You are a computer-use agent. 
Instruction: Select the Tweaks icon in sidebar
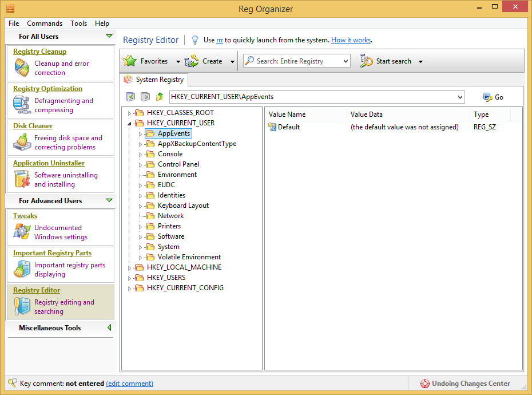coord(22,232)
